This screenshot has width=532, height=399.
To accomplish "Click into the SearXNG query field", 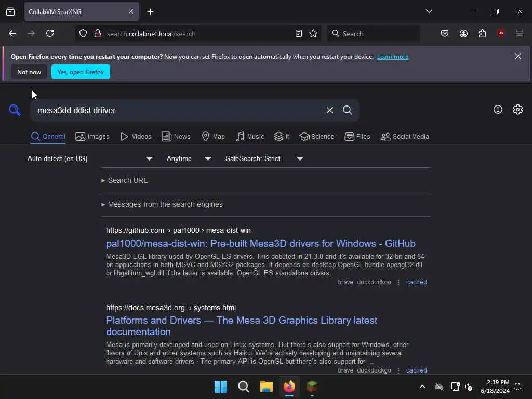I will 177,110.
